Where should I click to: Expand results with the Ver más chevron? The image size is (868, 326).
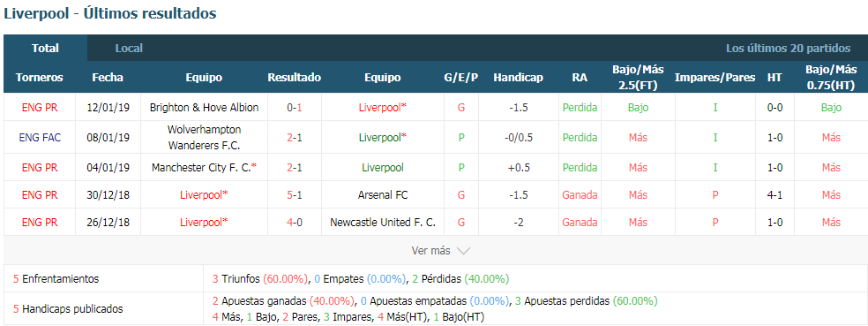tap(441, 251)
